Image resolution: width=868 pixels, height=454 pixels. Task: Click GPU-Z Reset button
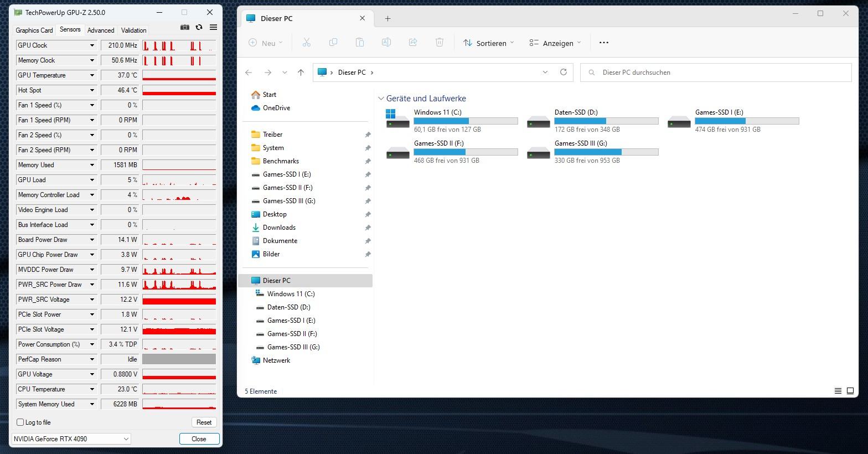[x=204, y=422]
